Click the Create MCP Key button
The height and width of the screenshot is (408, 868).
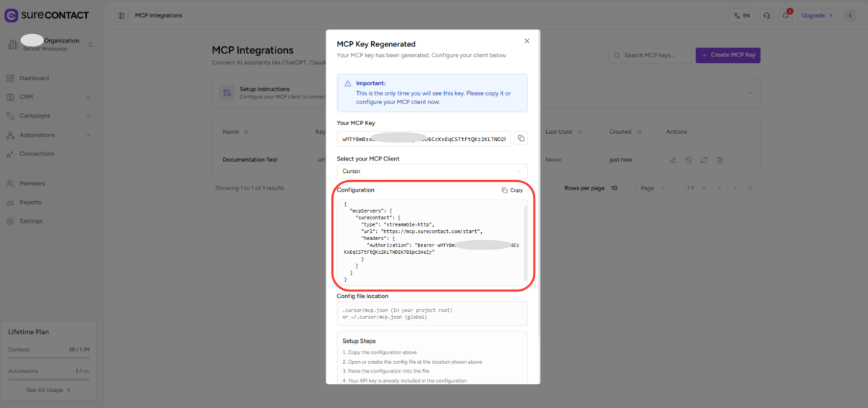point(728,55)
